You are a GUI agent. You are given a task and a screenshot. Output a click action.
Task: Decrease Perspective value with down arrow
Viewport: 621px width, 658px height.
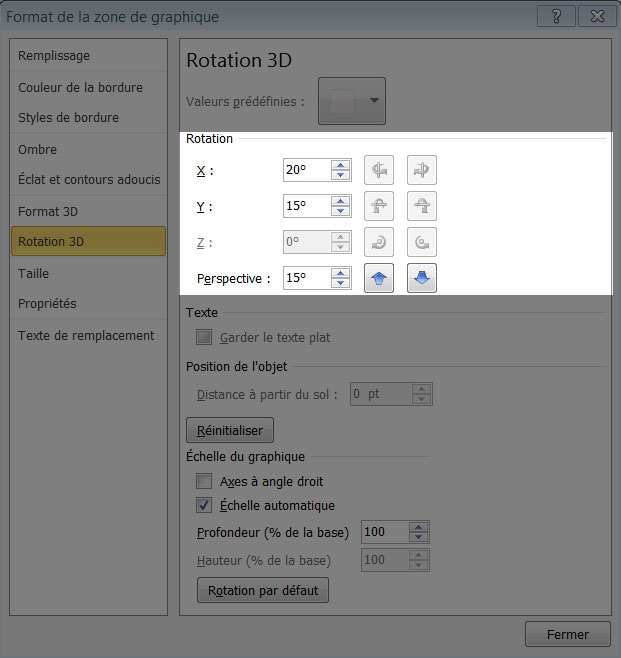click(x=340, y=283)
